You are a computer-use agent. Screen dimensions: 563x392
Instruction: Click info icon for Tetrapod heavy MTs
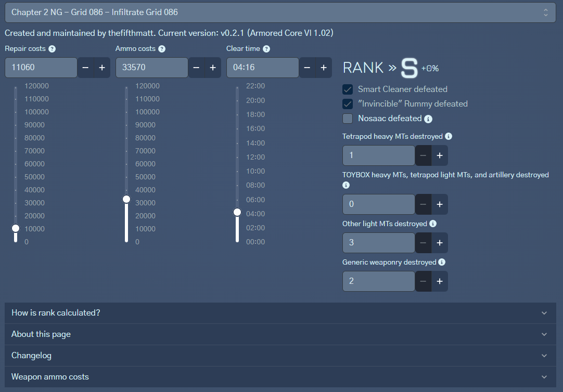tap(449, 136)
